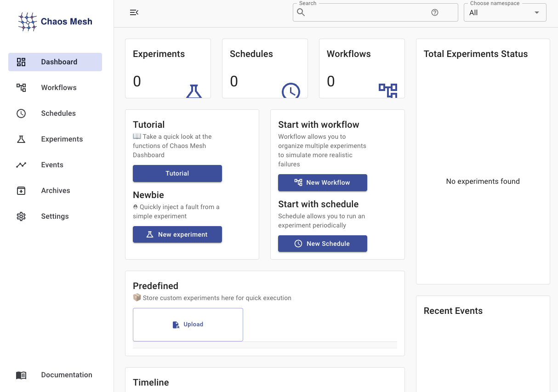Click the flask icon in Experiments card

point(194,91)
